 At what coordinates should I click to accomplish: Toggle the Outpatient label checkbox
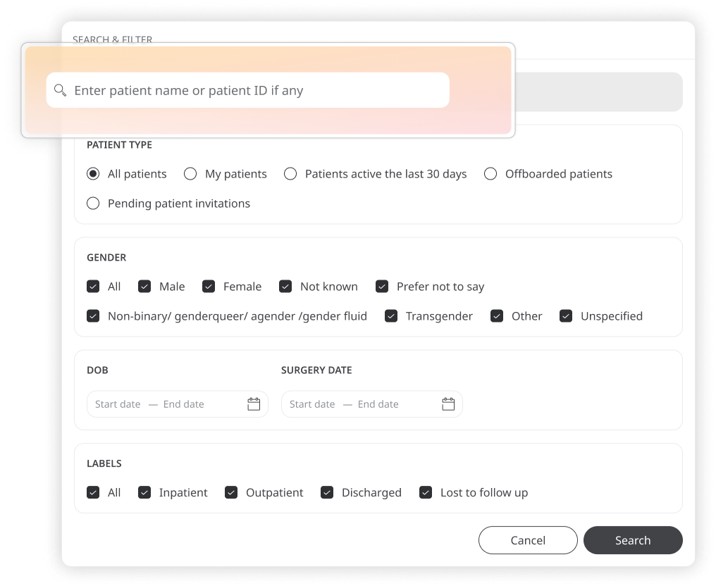pos(232,493)
